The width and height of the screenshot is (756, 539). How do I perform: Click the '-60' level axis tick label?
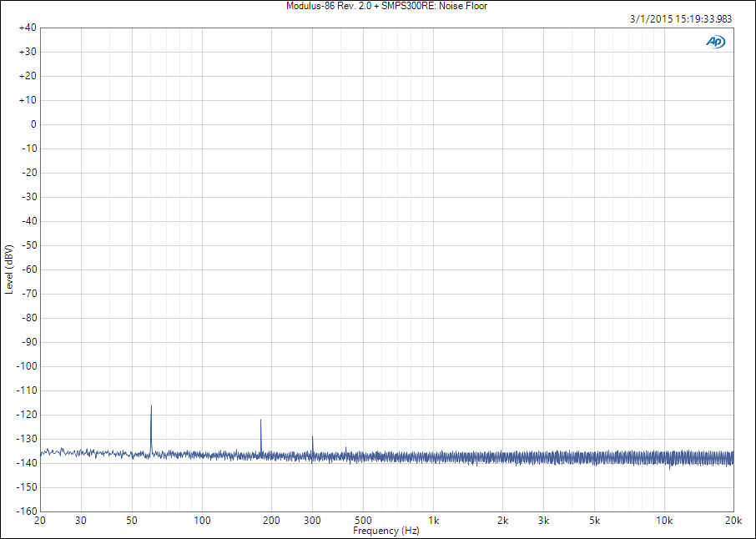(29, 269)
